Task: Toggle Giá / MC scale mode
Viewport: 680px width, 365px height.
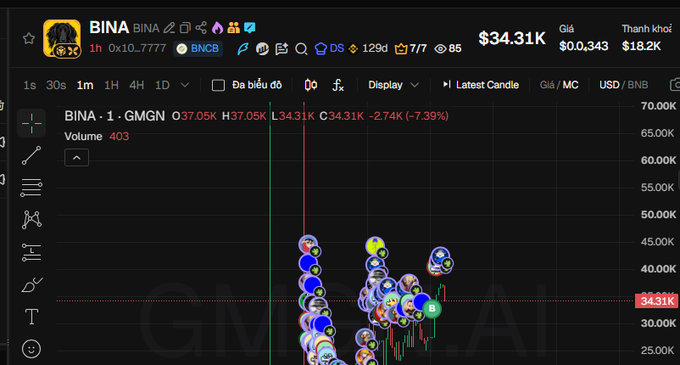Action: point(559,85)
